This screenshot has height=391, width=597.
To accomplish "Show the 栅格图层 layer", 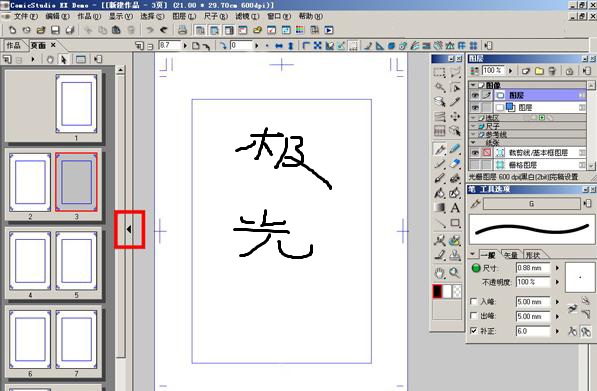I will (x=475, y=165).
